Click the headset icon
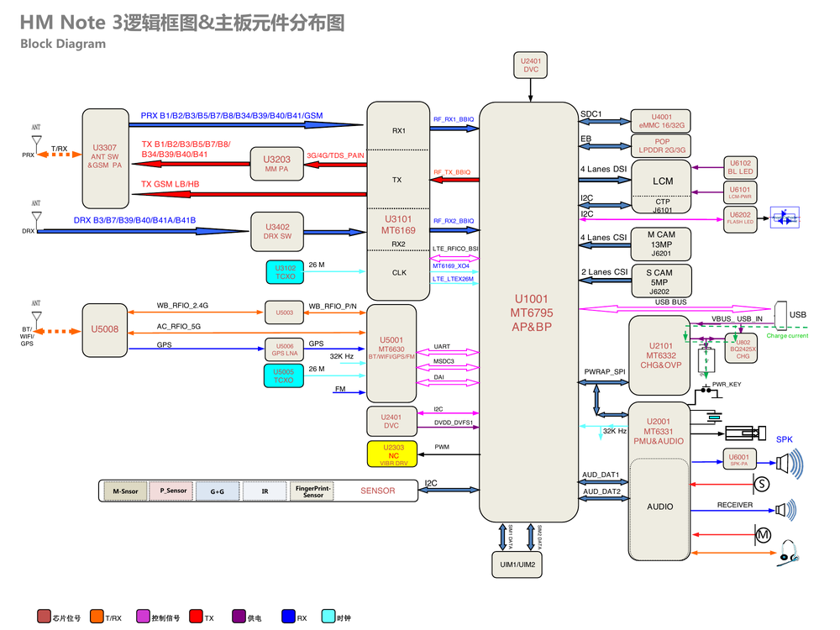 click(788, 553)
